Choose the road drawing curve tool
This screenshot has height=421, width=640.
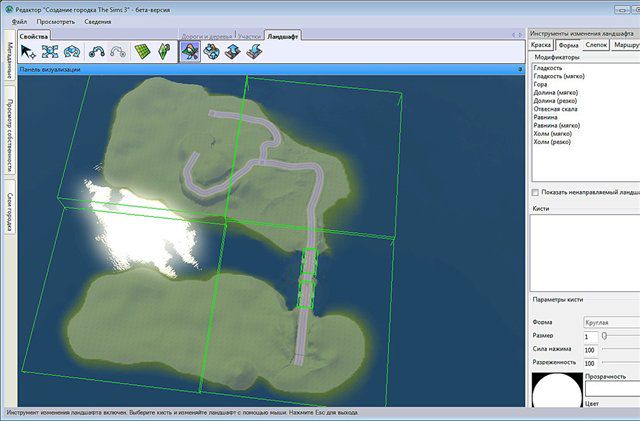coord(97,52)
